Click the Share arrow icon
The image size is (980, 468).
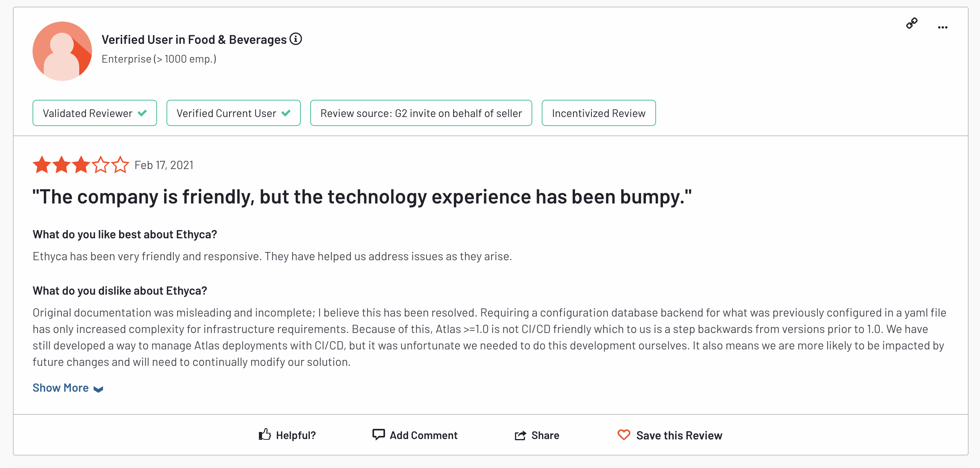click(519, 435)
